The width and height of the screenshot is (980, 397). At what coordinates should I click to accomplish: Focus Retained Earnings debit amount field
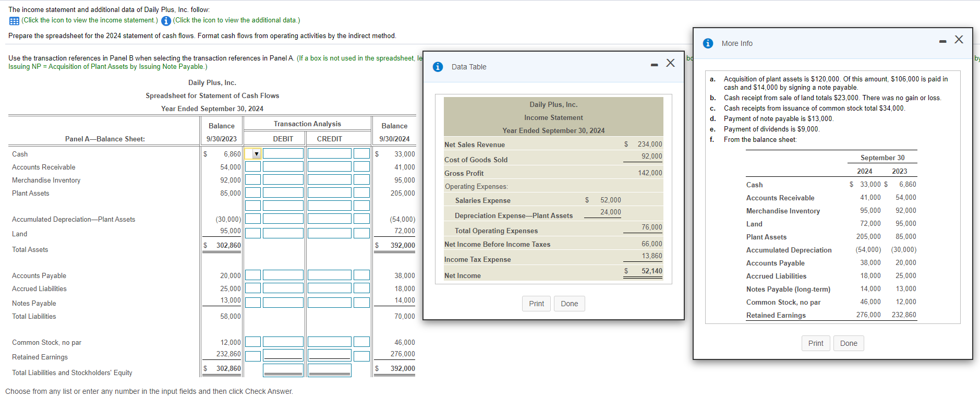tap(283, 355)
